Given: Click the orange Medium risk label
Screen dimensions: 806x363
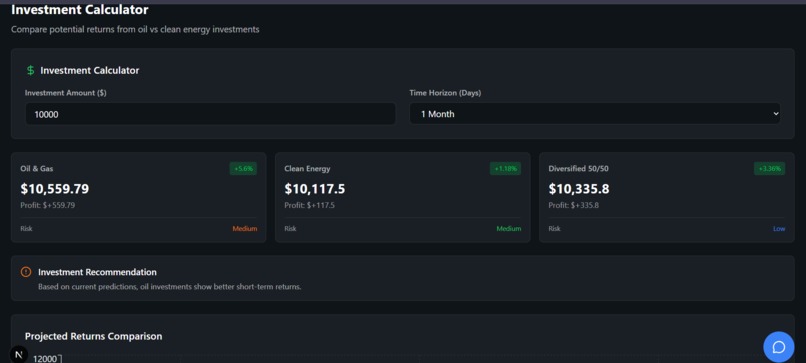Looking at the screenshot, I should [245, 229].
